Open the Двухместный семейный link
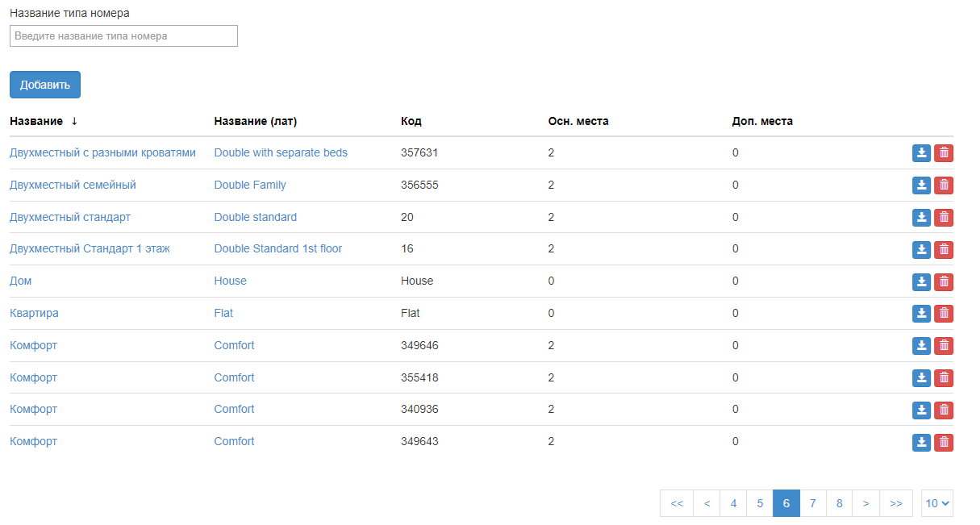 pos(73,185)
